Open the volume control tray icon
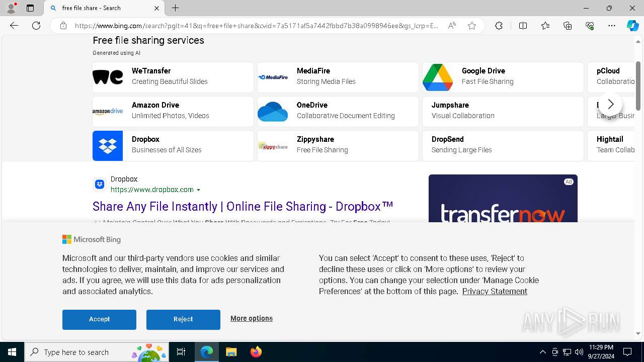Image resolution: width=644 pixels, height=362 pixels. tap(579, 352)
